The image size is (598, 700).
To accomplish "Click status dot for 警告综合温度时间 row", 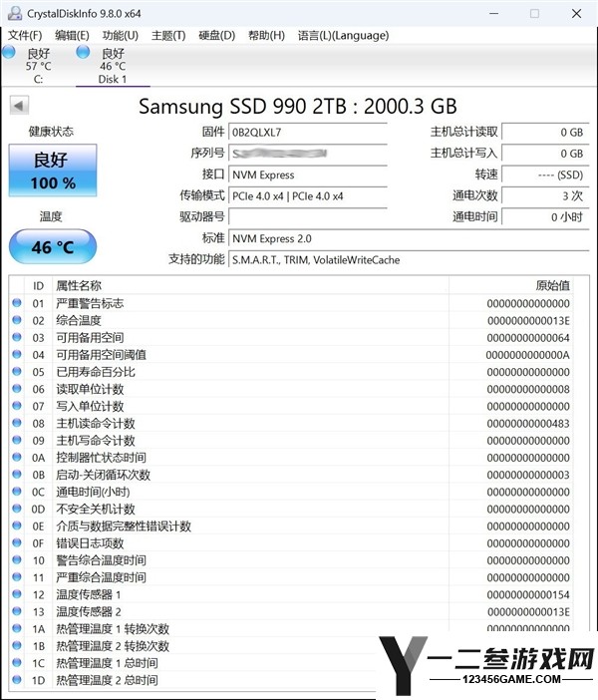I will point(17,559).
